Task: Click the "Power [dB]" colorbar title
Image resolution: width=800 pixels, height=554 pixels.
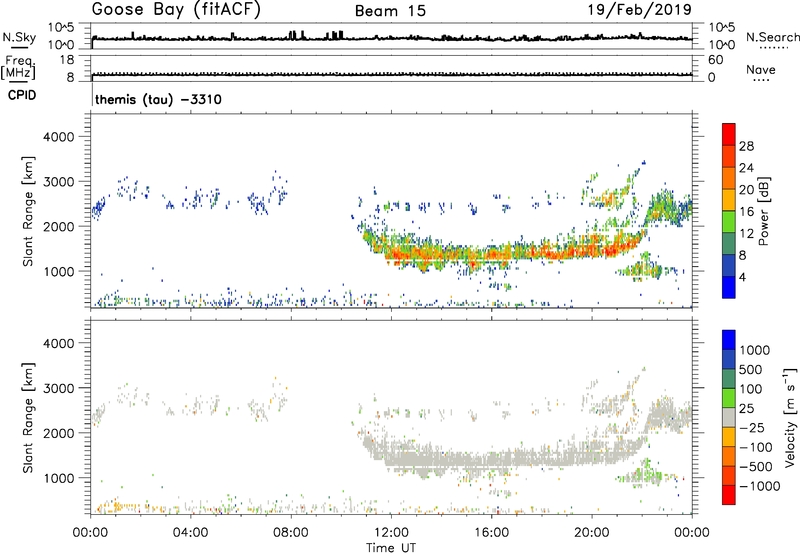Action: pyautogui.click(x=764, y=211)
